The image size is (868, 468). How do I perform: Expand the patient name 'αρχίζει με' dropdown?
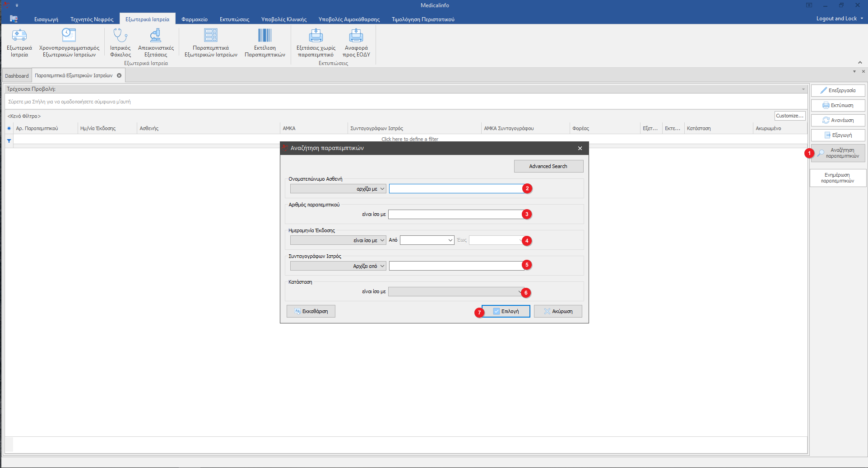point(382,189)
